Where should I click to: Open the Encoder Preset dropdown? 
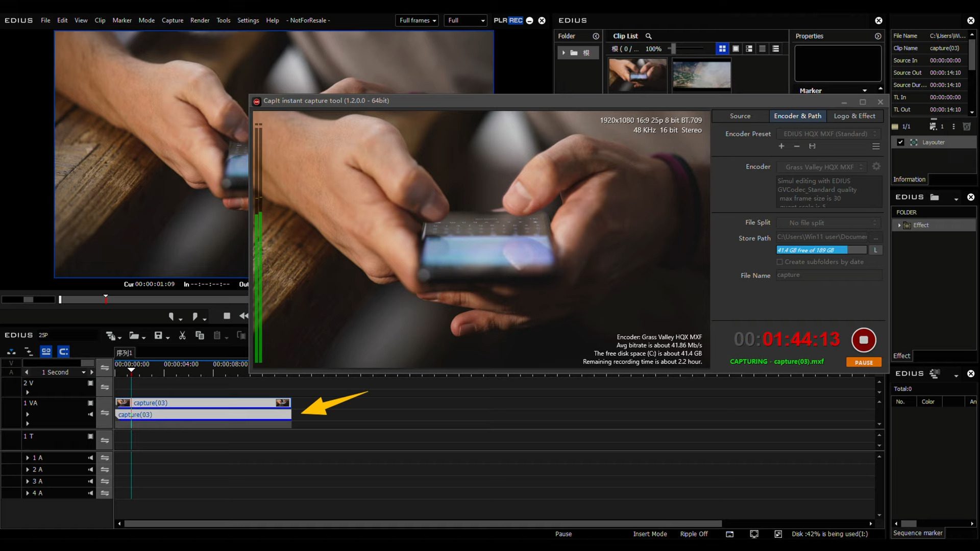pos(875,134)
